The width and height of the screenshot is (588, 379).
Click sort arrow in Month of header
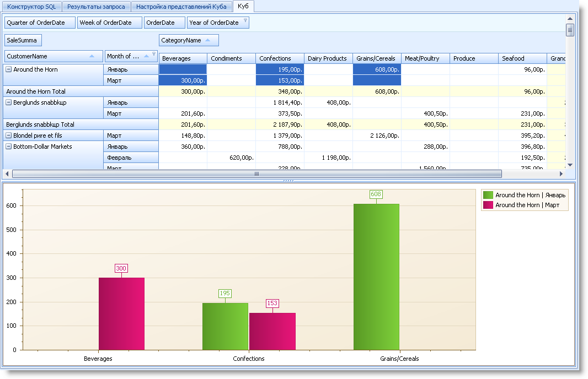[x=146, y=56]
